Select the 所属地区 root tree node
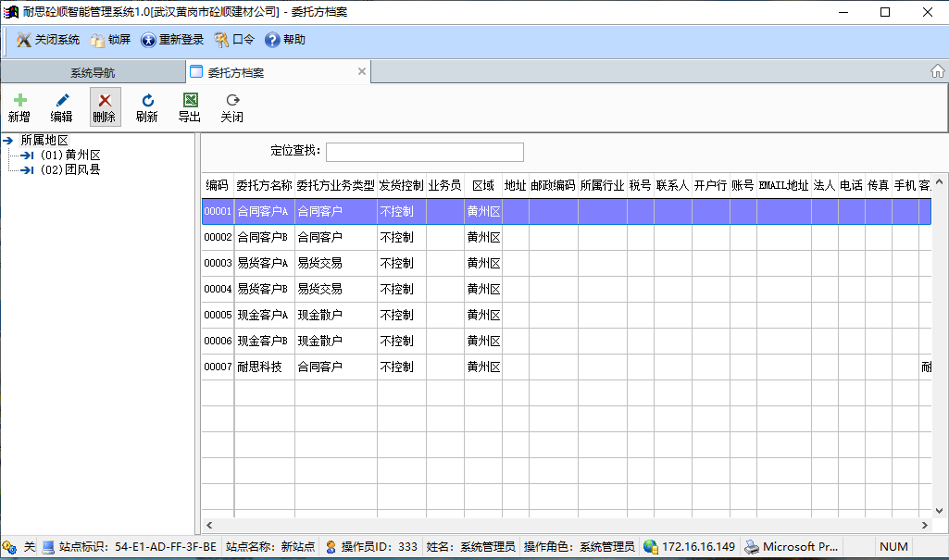The width and height of the screenshot is (949, 560). [x=44, y=140]
